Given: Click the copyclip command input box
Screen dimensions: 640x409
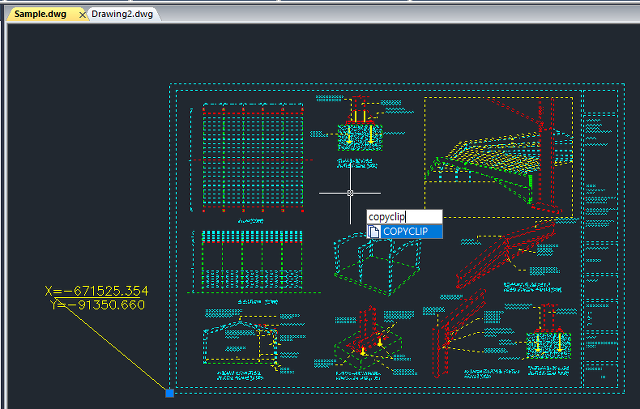Looking at the screenshot, I should 403,216.
